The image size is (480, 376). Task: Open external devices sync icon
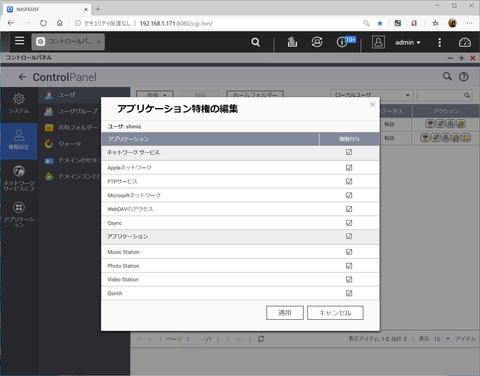click(x=317, y=42)
